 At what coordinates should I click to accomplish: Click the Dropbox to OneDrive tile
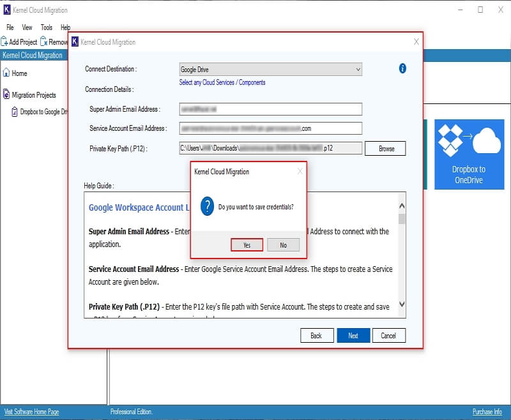469,154
